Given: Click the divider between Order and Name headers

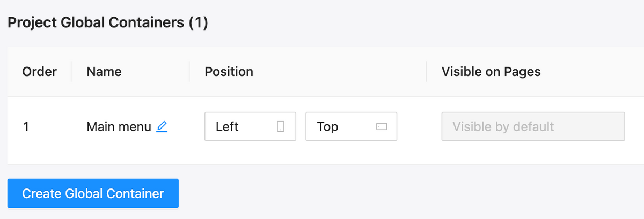Looking at the screenshot, I should pyautogui.click(x=71, y=72).
